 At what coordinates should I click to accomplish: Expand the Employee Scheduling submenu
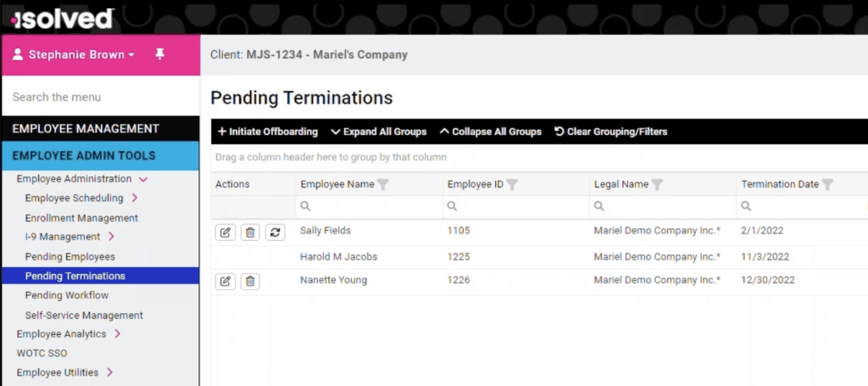[x=135, y=198]
